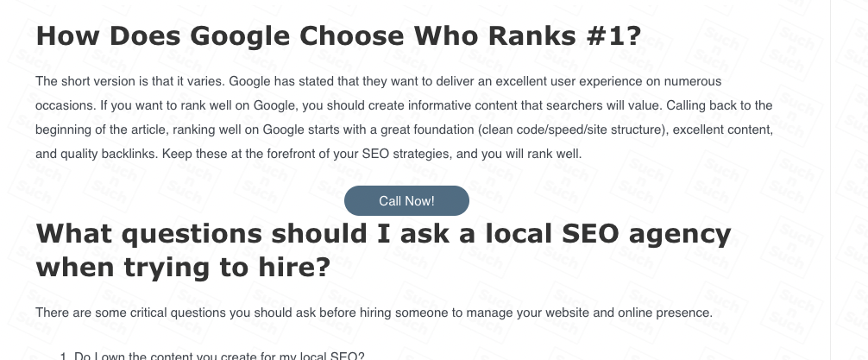The image size is (868, 360).
Task: Click the heading line What questions should I ask
Action: (383, 234)
